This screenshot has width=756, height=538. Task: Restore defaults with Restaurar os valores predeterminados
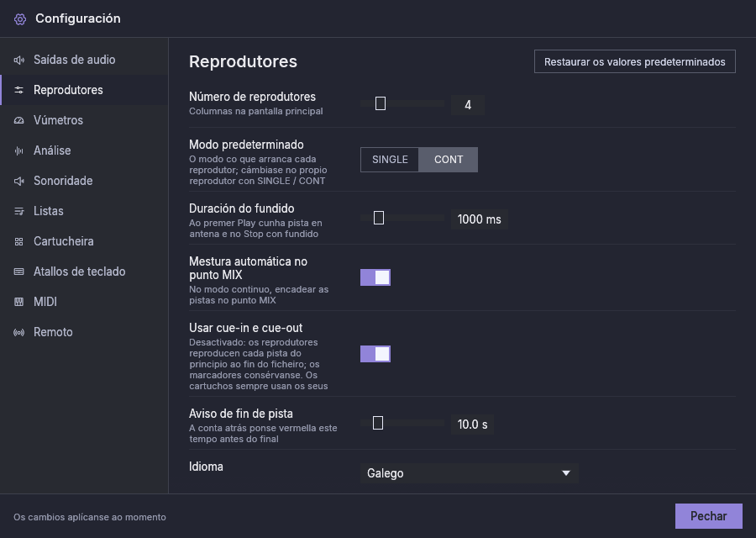(634, 61)
